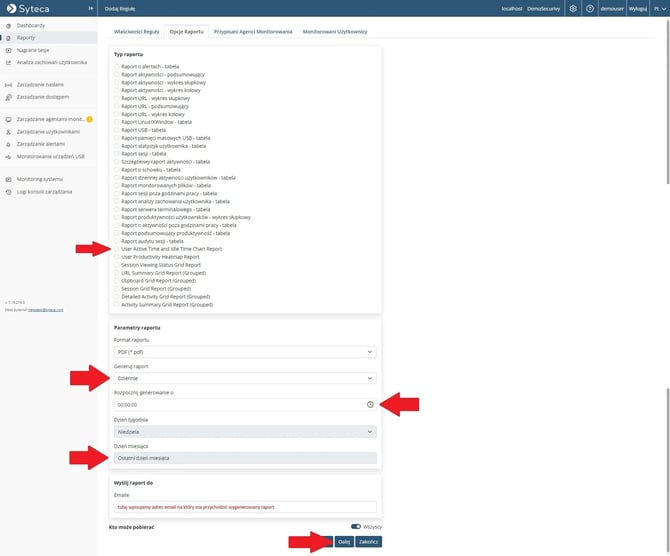The image size is (670, 556).
Task: Check User Active Time and Idle Time Chart Report
Action: (x=117, y=249)
